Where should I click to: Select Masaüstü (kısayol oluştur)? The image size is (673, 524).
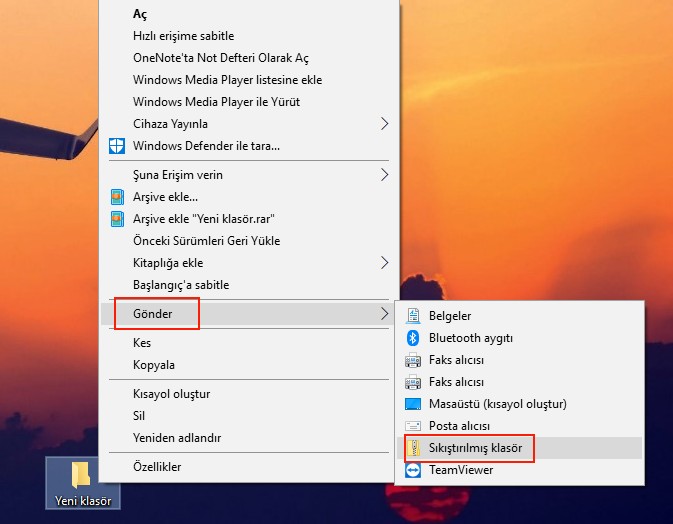[x=519, y=404]
